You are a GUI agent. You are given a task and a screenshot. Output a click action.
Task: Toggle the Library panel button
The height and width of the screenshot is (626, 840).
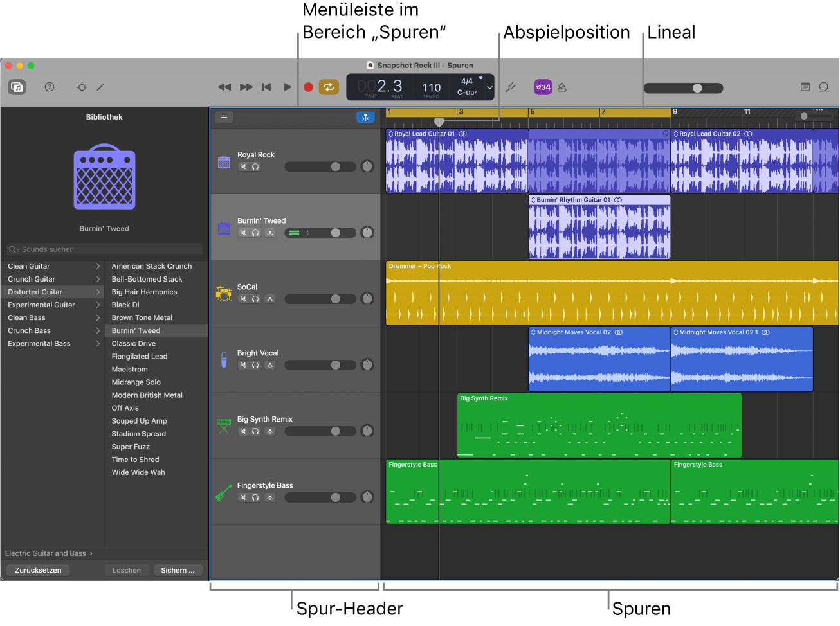[17, 87]
